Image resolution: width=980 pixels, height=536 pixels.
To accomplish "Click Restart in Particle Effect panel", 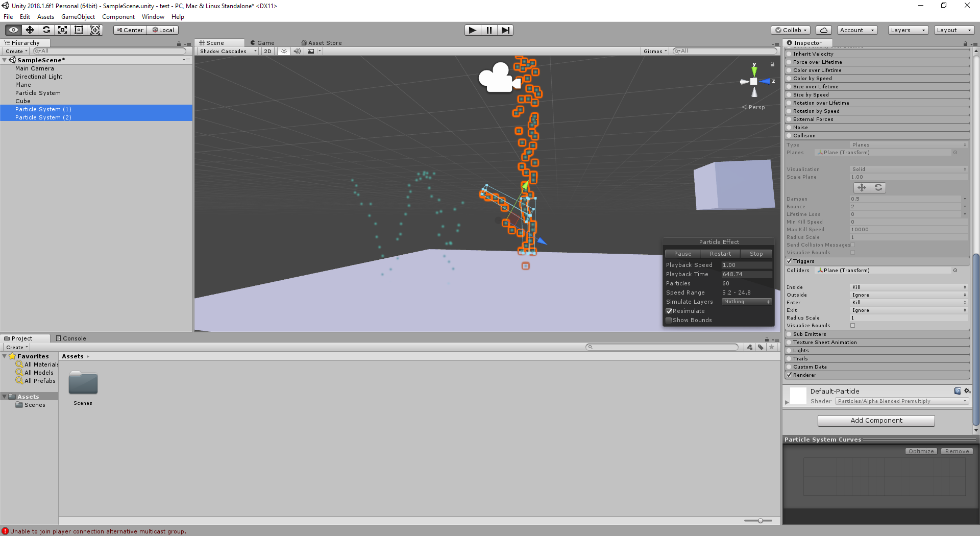I will (x=720, y=254).
